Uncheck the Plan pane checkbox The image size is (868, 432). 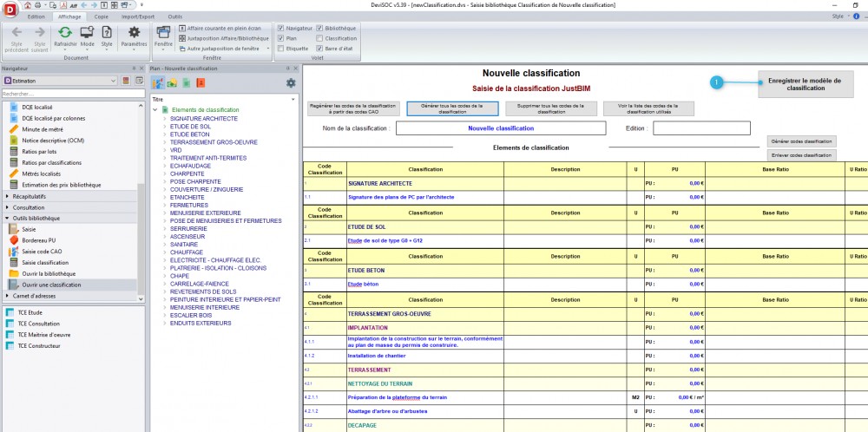[x=280, y=38]
